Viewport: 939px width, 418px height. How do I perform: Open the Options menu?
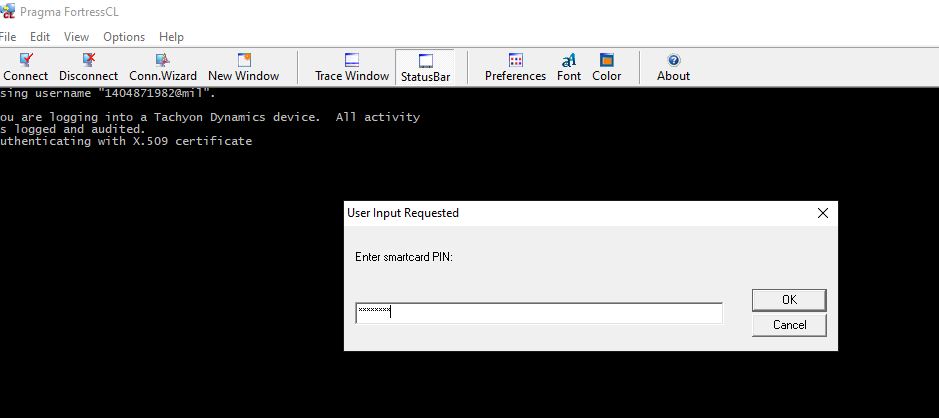[124, 37]
